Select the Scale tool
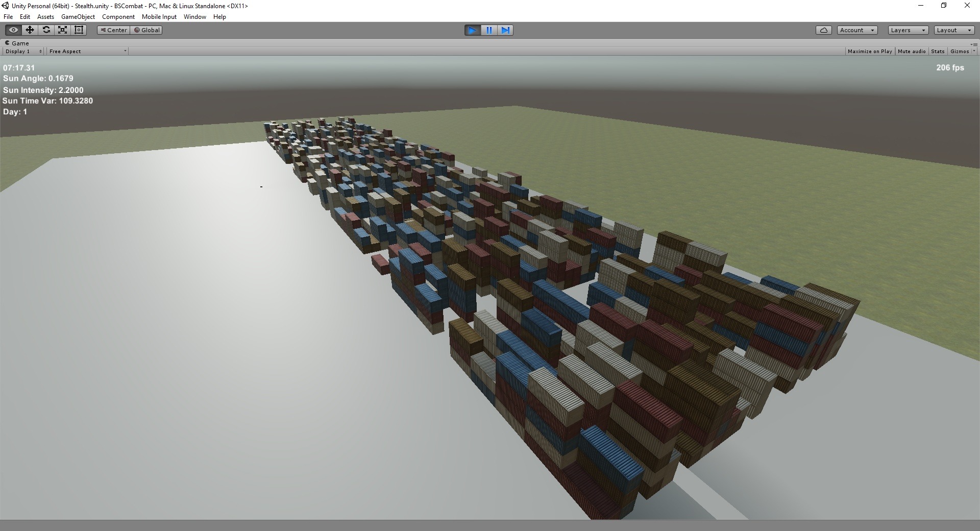 62,30
